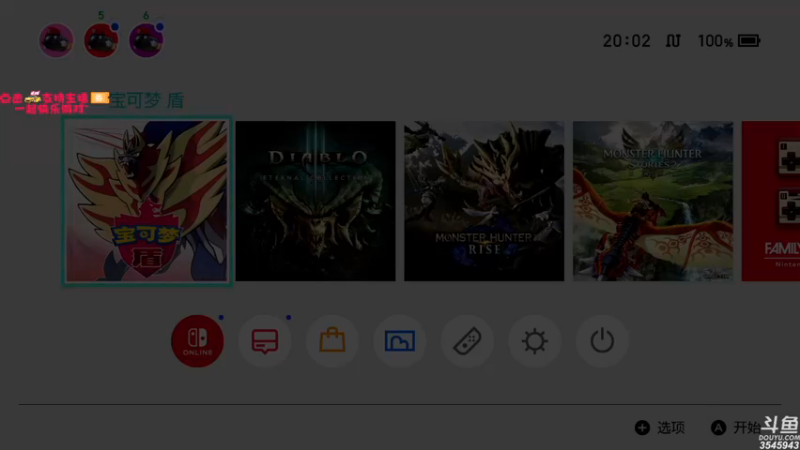Click the pink stream overlay banner
The height and width of the screenshot is (450, 800).
point(54,102)
